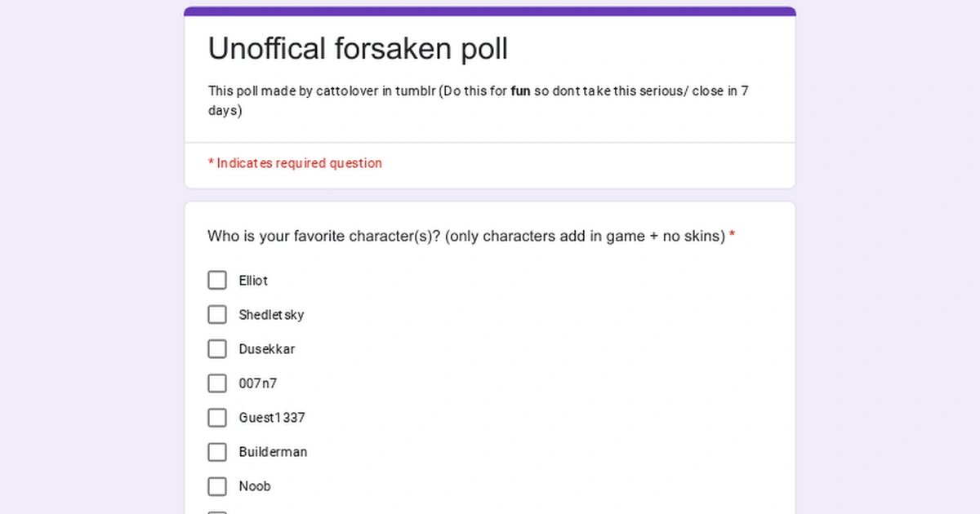Select Shedletsky as a favorite character
Screen dimensions: 980x514
click(x=217, y=314)
